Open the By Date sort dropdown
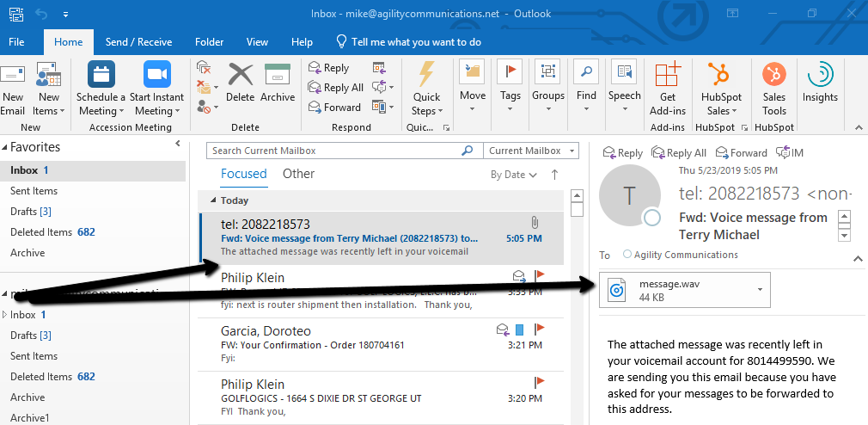Viewport: 868px width, 425px height. pos(514,175)
